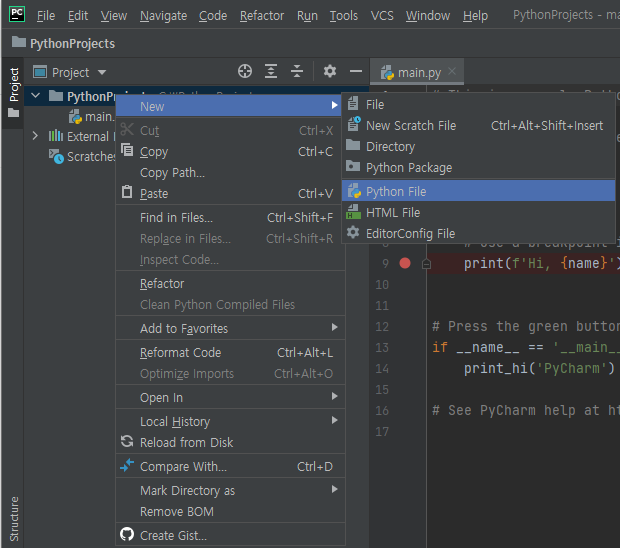Image resolution: width=620 pixels, height=548 pixels.
Task: Click the Cut scissors icon
Action: click(127, 129)
